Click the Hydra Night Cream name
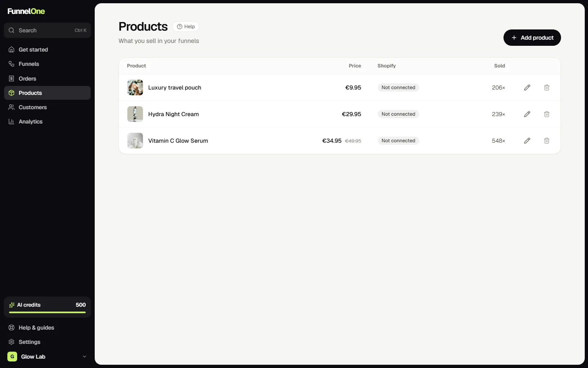 click(174, 114)
